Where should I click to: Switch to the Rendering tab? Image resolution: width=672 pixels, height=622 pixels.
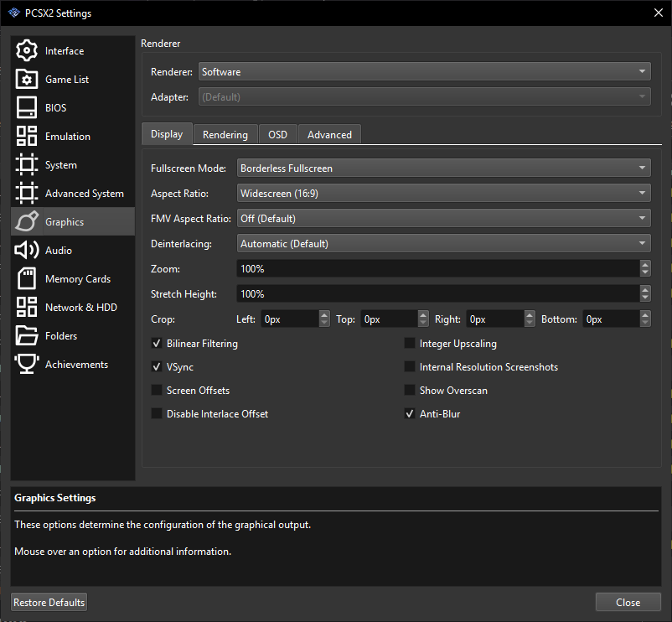[225, 134]
